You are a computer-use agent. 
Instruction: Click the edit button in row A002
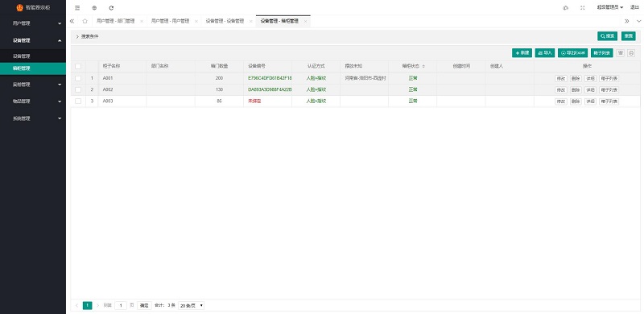pos(560,90)
